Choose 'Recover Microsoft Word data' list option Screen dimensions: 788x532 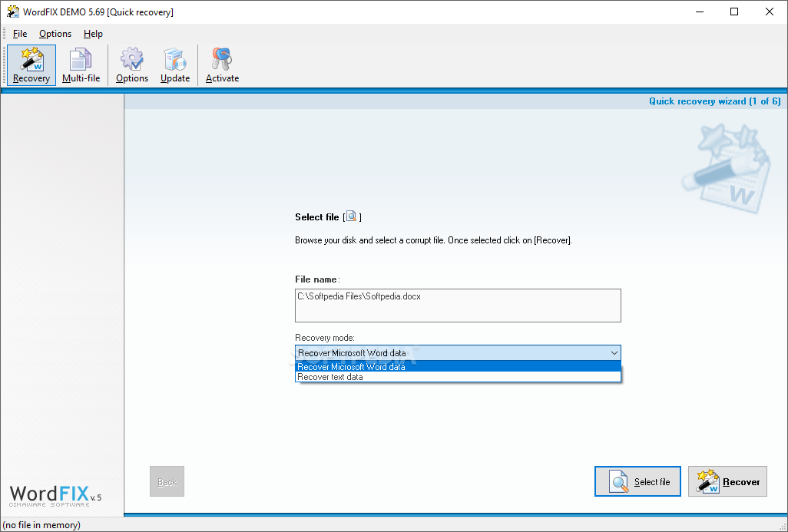458,367
